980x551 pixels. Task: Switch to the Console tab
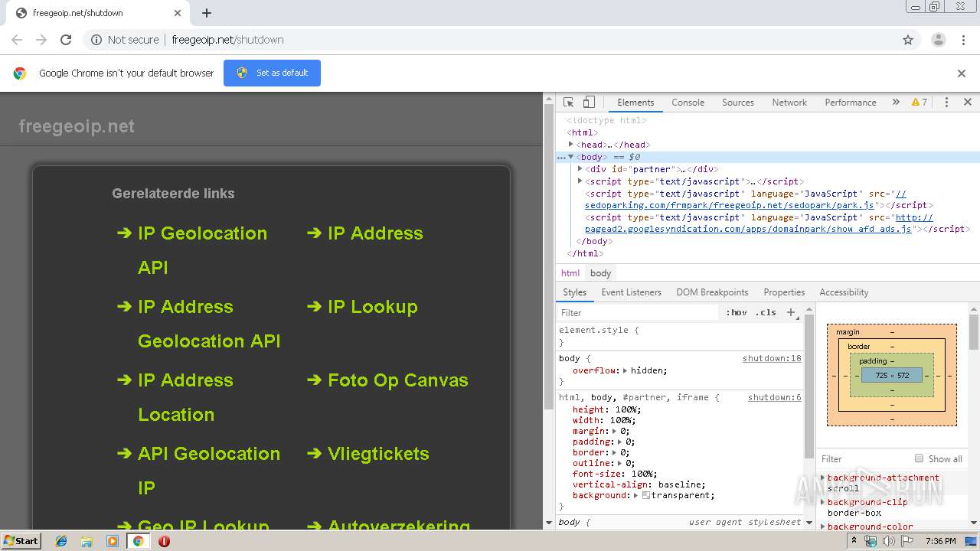[x=688, y=102]
